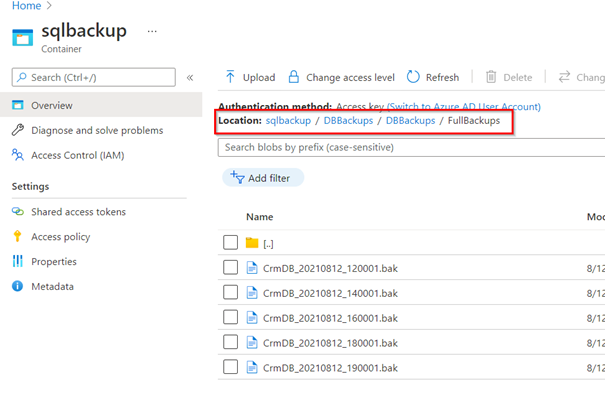Click the Search blobs by prefix field
This screenshot has height=400, width=605.
(411, 147)
